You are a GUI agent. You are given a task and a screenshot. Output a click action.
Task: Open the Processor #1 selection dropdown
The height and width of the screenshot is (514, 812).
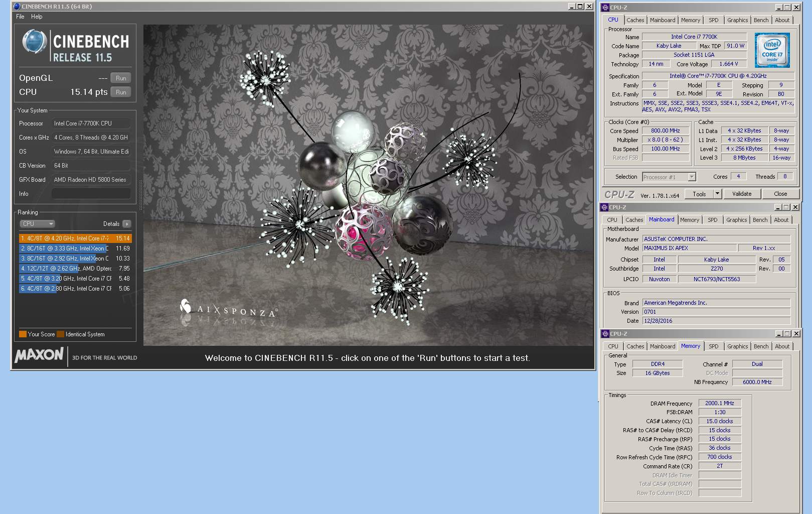pos(669,177)
